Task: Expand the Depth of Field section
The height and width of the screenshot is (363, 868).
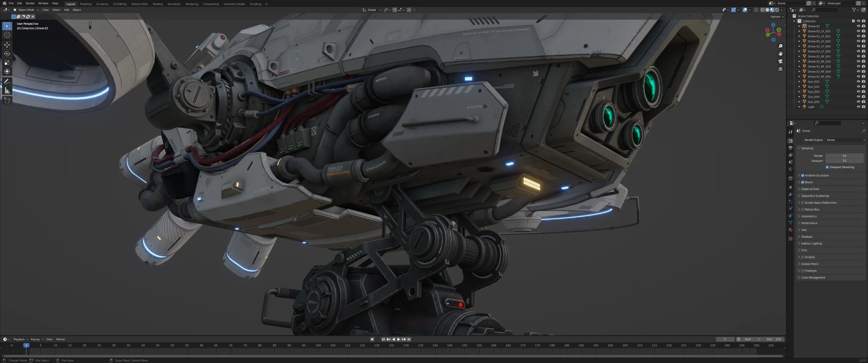Action: tap(800, 189)
